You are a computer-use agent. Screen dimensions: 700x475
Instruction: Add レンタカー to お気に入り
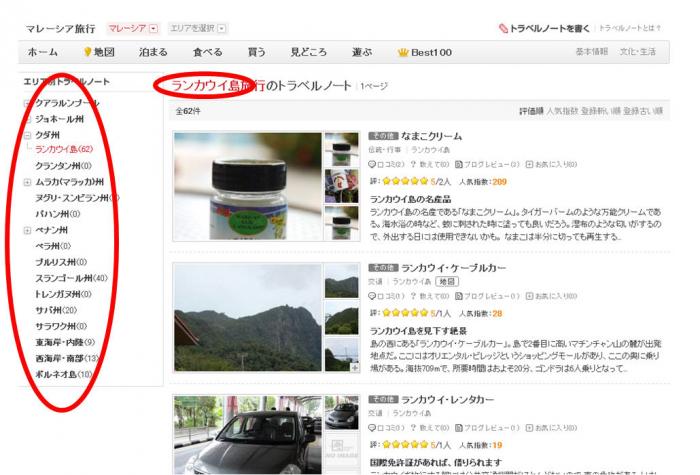551,428
